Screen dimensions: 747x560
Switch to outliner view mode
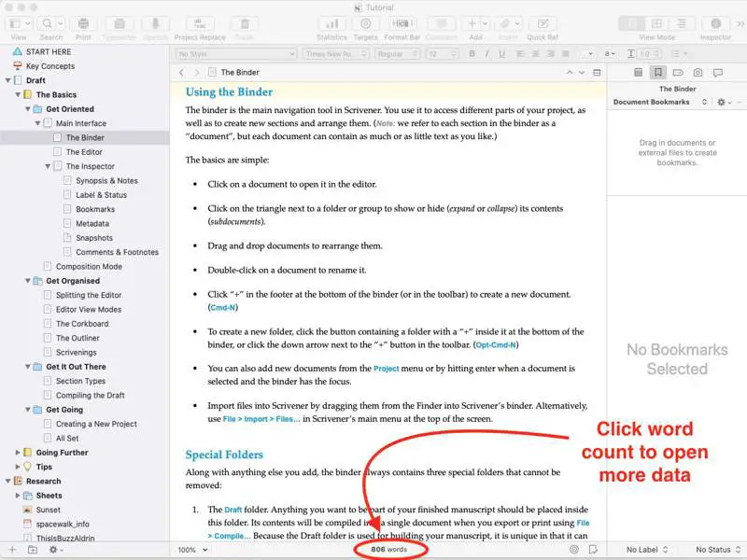[x=682, y=24]
